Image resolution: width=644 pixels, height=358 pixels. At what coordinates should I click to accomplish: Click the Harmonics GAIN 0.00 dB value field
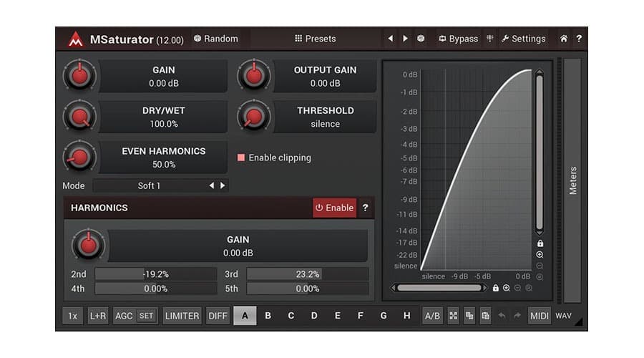(238, 246)
